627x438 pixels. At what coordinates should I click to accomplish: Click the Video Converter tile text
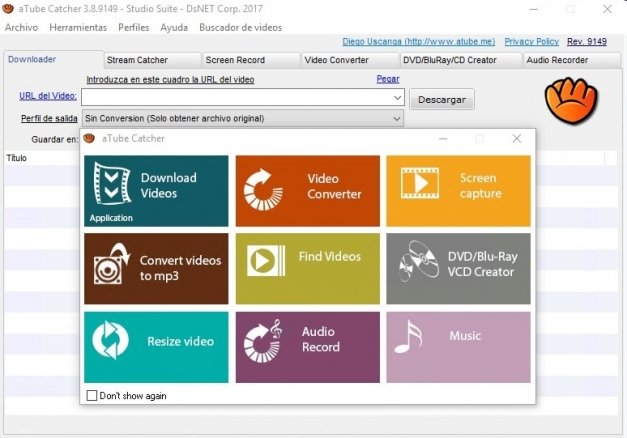click(334, 186)
